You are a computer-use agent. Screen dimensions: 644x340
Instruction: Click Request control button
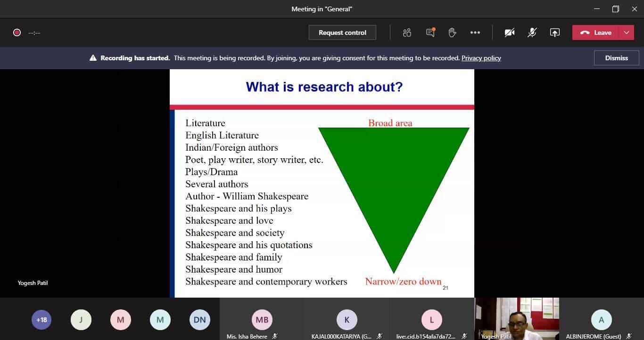(342, 32)
